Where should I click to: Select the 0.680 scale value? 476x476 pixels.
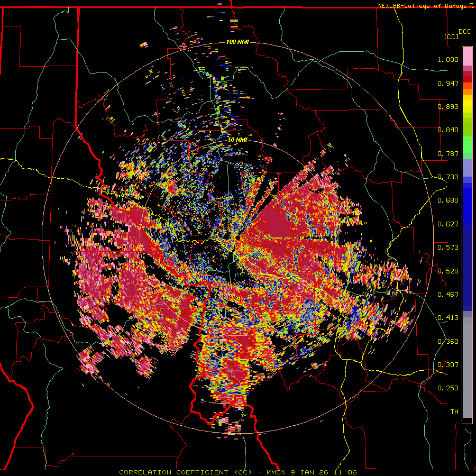pos(448,200)
